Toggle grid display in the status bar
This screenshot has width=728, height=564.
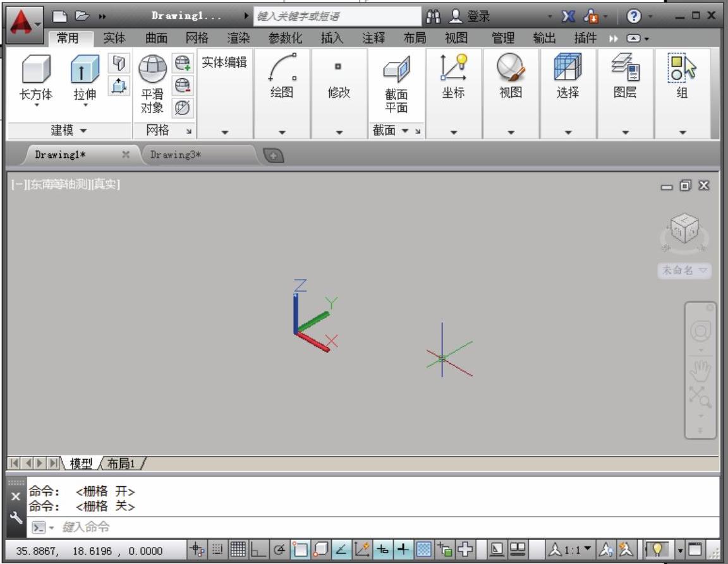[x=238, y=550]
